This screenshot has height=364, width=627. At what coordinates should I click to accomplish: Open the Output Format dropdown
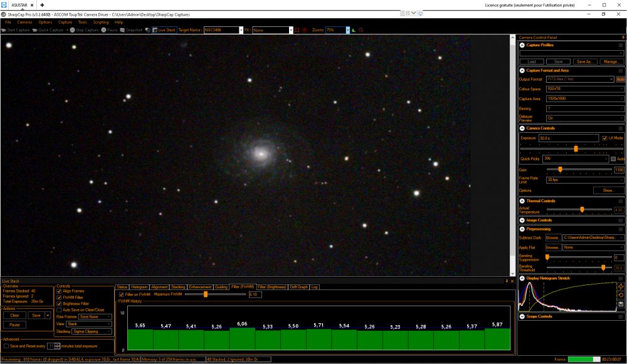tap(580, 79)
